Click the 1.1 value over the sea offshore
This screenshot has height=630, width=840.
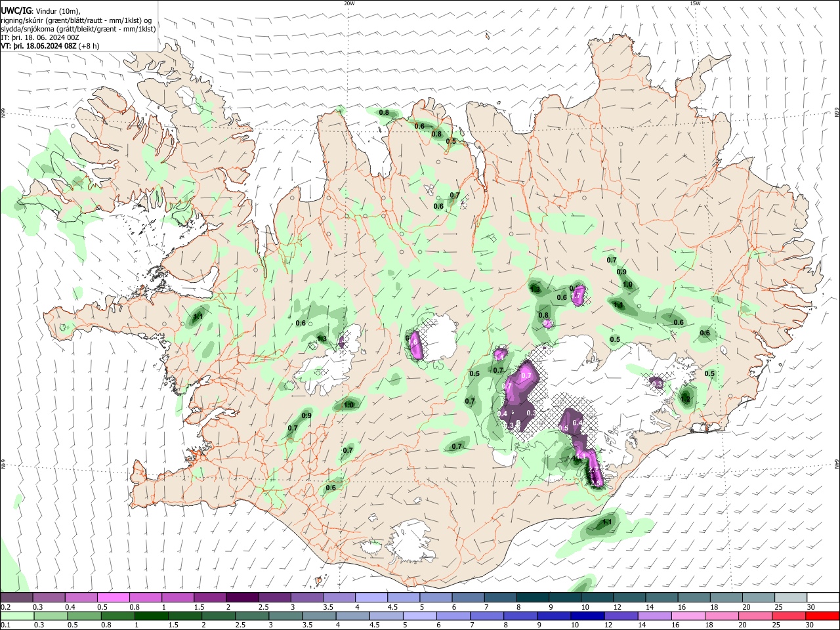tap(607, 522)
